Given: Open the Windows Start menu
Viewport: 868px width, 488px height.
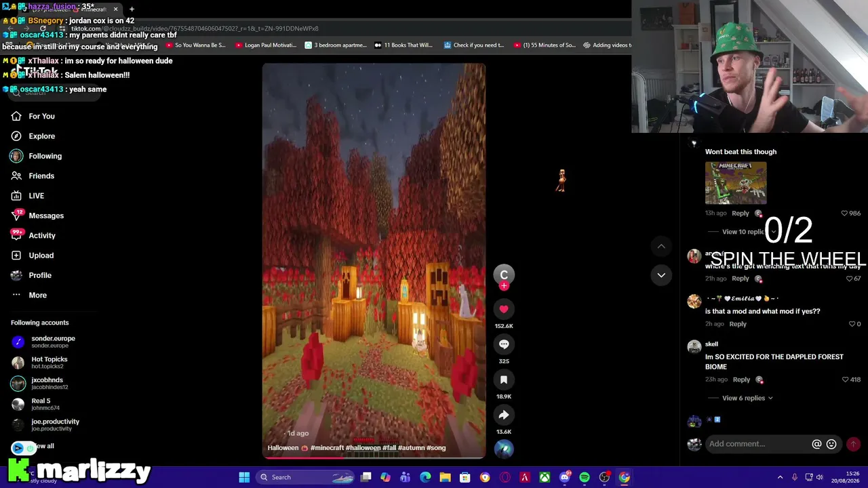Looking at the screenshot, I should click(244, 477).
